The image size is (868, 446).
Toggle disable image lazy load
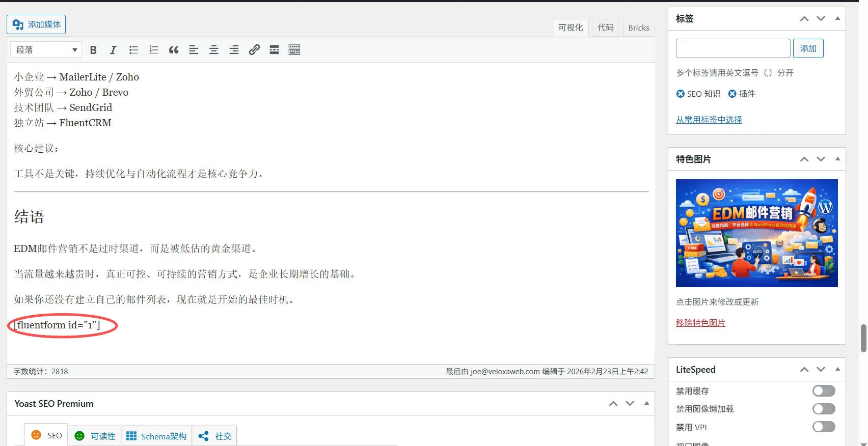click(x=823, y=409)
